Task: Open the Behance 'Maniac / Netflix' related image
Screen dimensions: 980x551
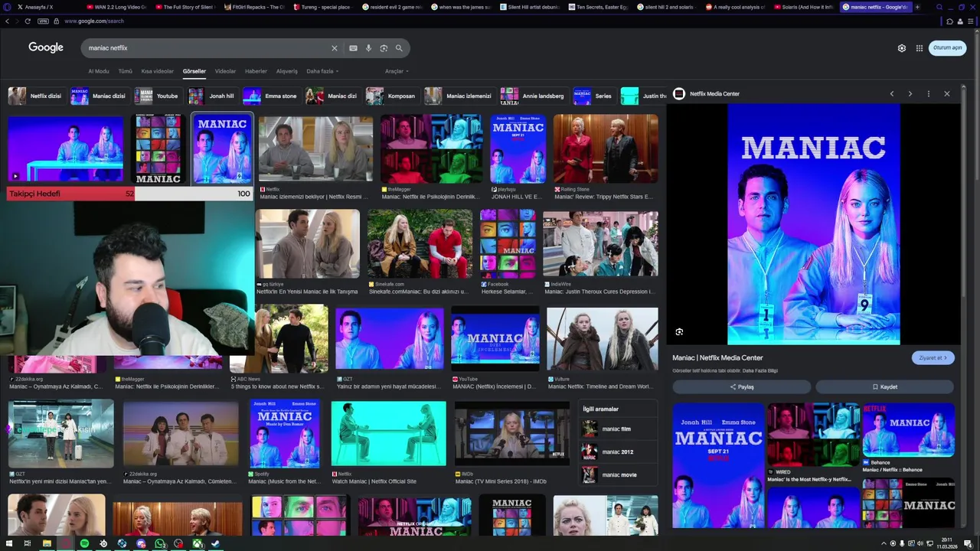Action: (x=909, y=429)
